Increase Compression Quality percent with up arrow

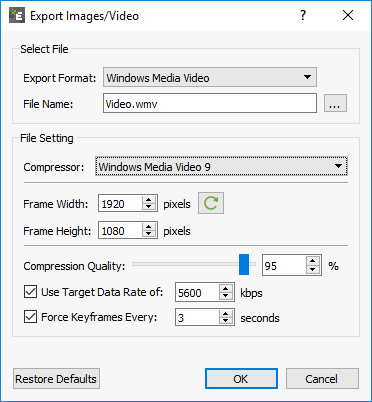pyautogui.click(x=312, y=261)
